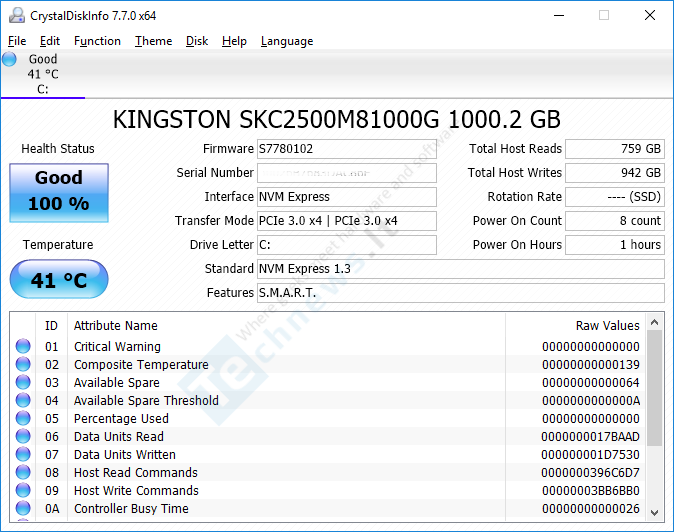
Task: Open the Function menu
Action: [x=97, y=41]
